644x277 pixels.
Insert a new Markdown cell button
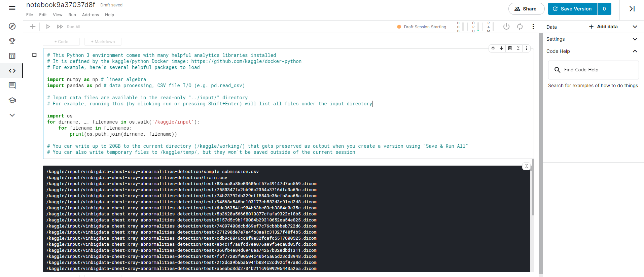103,42
